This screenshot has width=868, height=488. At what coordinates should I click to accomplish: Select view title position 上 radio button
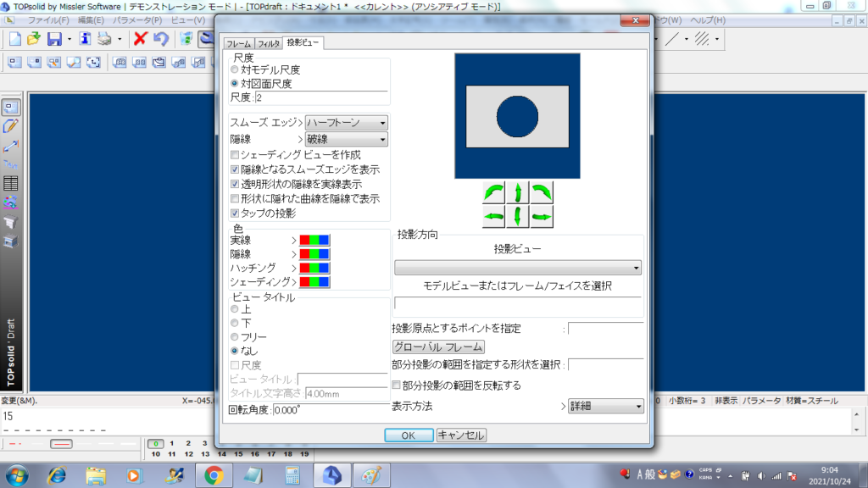pyautogui.click(x=235, y=309)
